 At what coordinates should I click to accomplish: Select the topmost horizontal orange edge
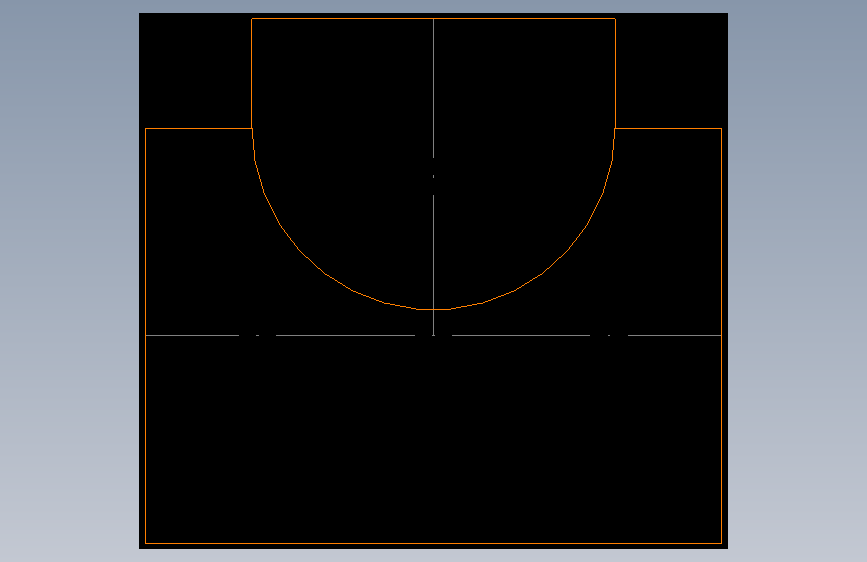point(434,19)
